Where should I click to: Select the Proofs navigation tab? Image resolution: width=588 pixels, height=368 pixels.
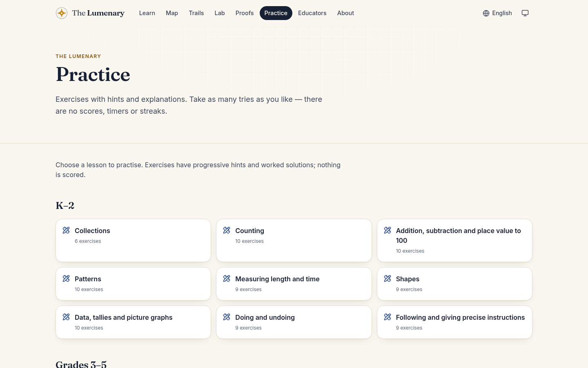point(245,13)
